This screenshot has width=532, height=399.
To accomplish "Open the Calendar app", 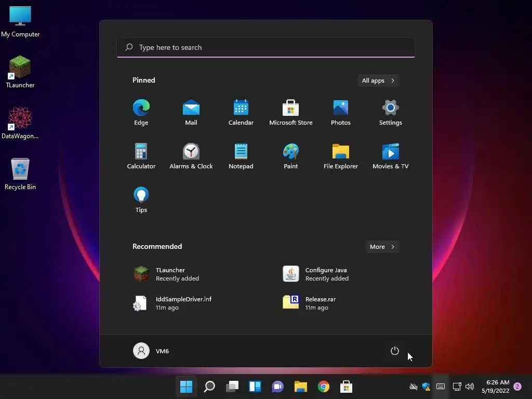I will click(241, 113).
